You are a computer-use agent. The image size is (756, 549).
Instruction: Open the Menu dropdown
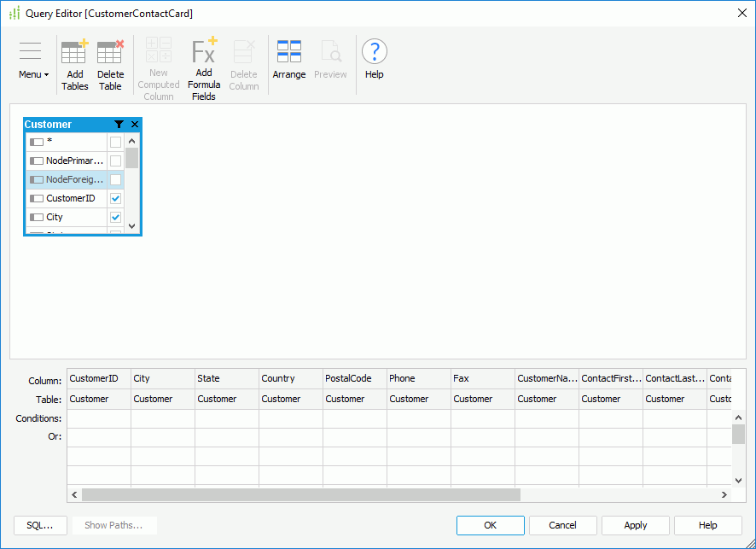[x=31, y=60]
